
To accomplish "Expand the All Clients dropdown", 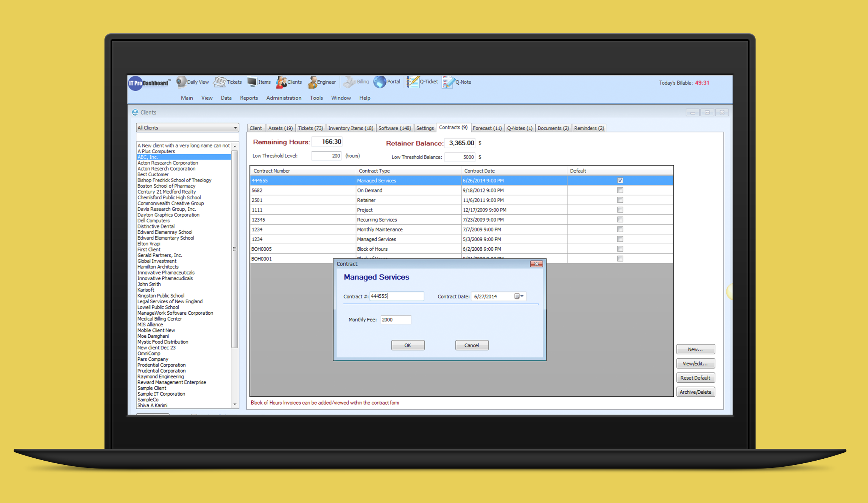I will [235, 128].
